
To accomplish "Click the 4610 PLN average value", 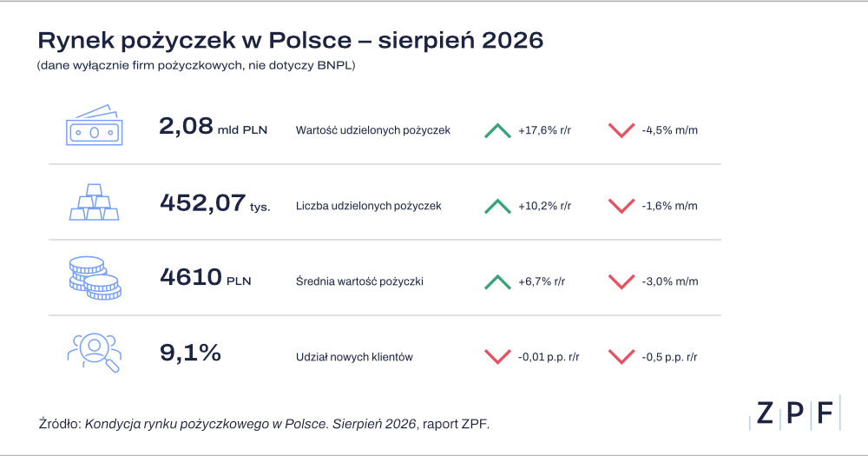I will click(206, 277).
